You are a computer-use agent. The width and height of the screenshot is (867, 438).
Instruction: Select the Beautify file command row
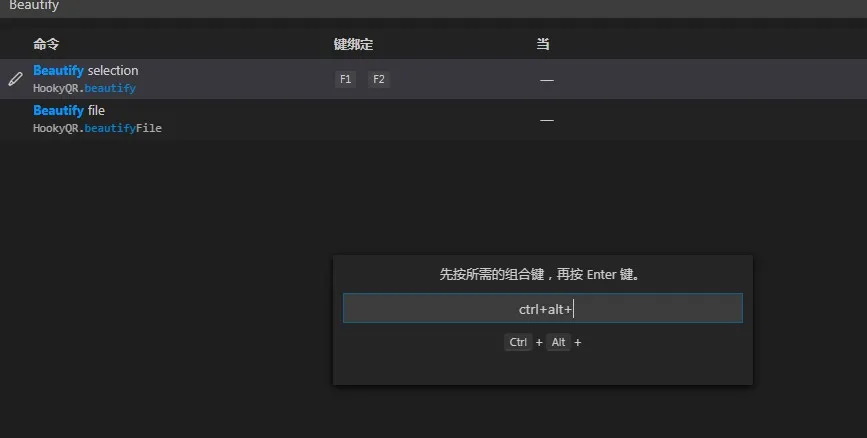[434, 119]
